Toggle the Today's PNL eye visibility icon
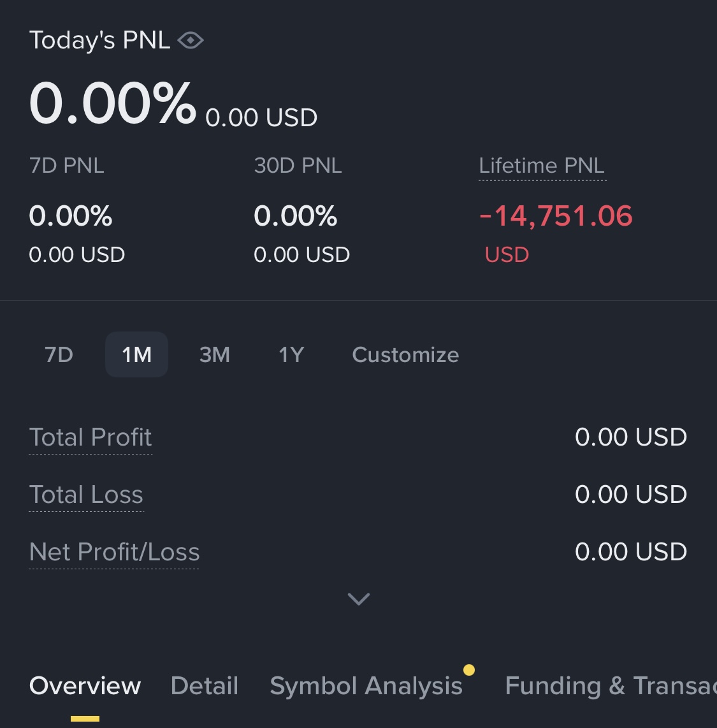The height and width of the screenshot is (728, 717). click(191, 41)
